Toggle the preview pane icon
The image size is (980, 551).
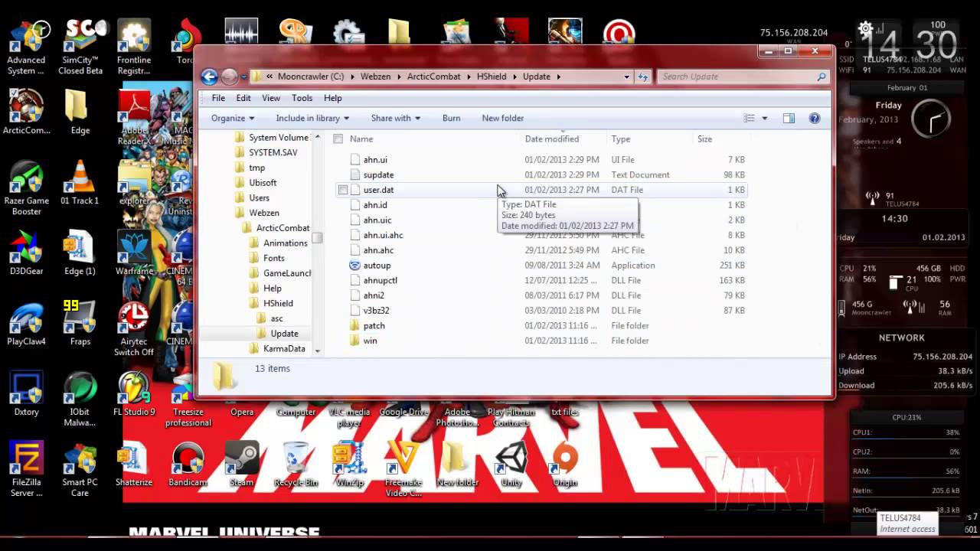(x=789, y=119)
